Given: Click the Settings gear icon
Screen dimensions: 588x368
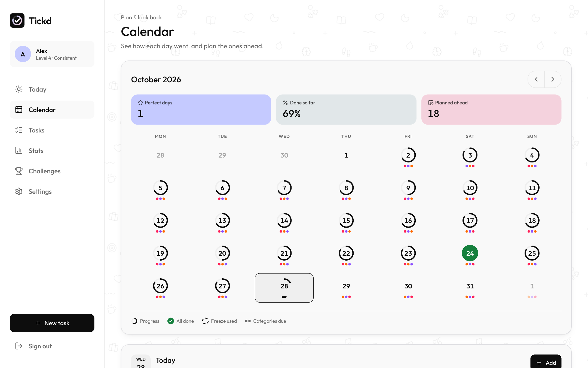Looking at the screenshot, I should [19, 191].
